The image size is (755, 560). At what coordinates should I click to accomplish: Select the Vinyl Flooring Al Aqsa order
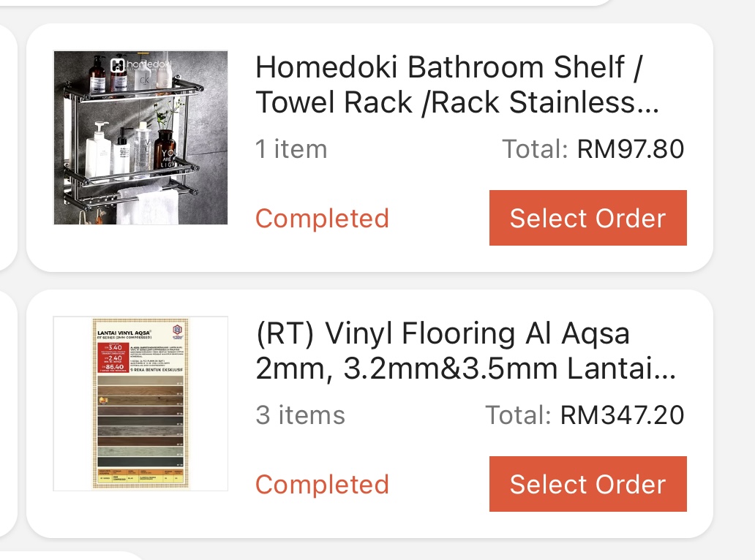coord(588,484)
